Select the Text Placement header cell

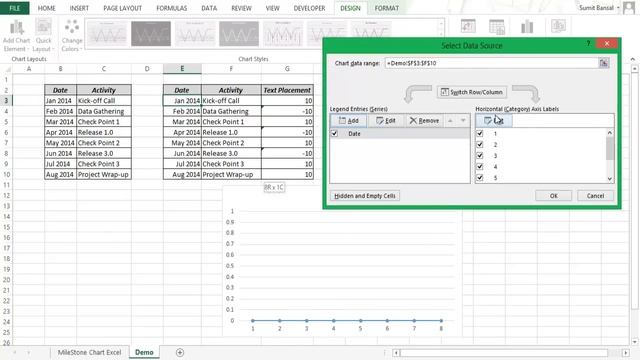(x=287, y=90)
